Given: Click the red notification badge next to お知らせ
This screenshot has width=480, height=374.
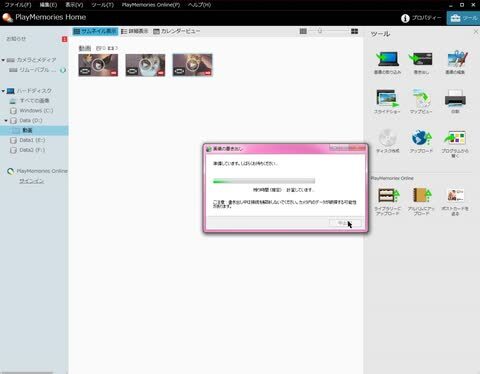Looking at the screenshot, I should pos(64,39).
